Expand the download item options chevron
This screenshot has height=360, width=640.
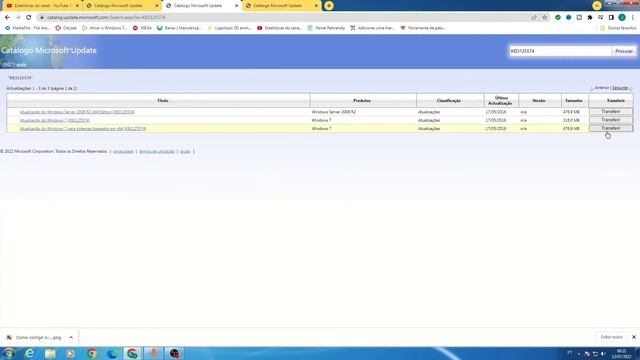[x=71, y=338]
